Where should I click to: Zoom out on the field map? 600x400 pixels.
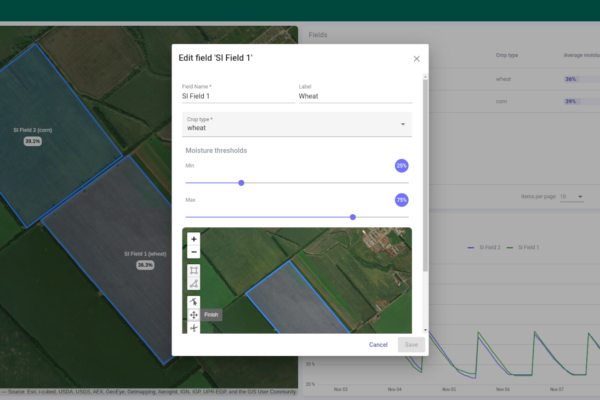tap(194, 252)
